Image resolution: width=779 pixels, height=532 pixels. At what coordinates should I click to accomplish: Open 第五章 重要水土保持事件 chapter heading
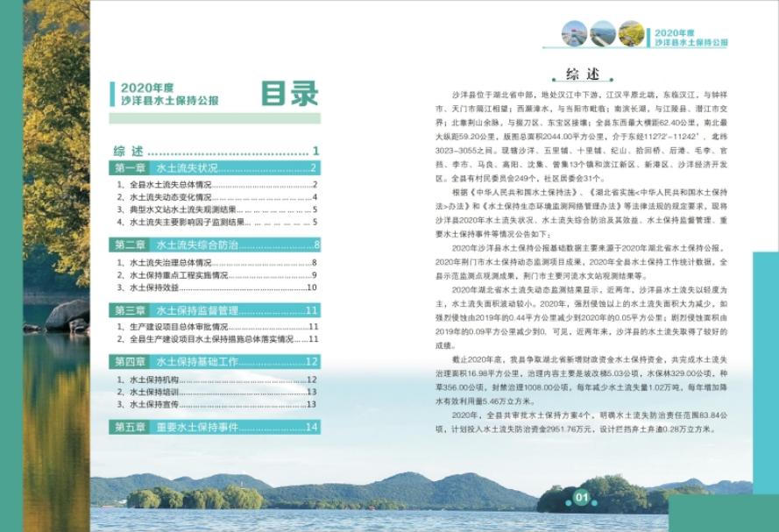coord(215,427)
